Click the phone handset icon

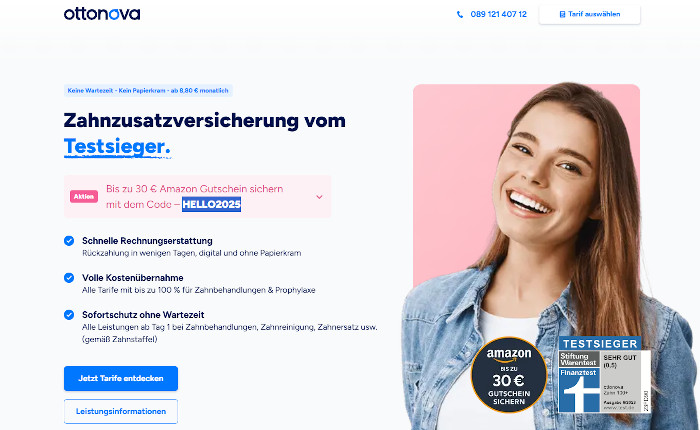(x=460, y=14)
